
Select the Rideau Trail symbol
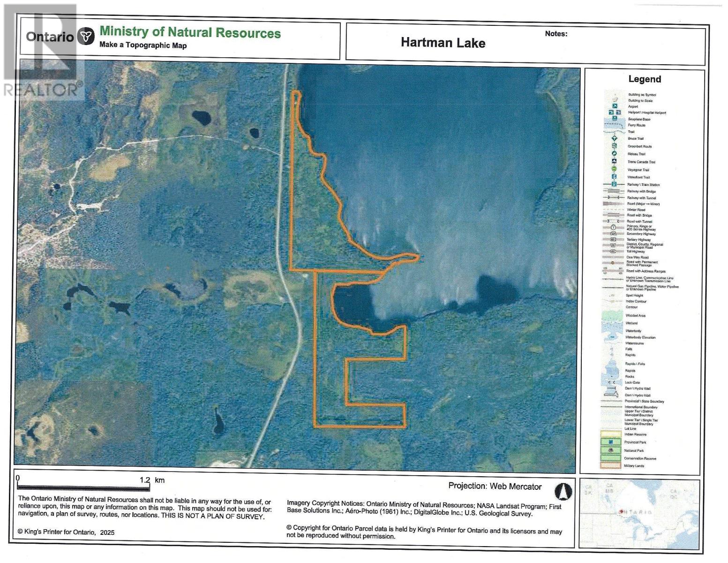[x=614, y=153]
